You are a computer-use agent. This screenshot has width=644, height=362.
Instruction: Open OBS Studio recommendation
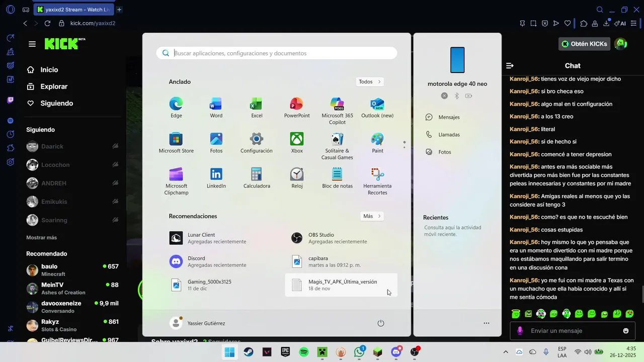click(x=342, y=238)
